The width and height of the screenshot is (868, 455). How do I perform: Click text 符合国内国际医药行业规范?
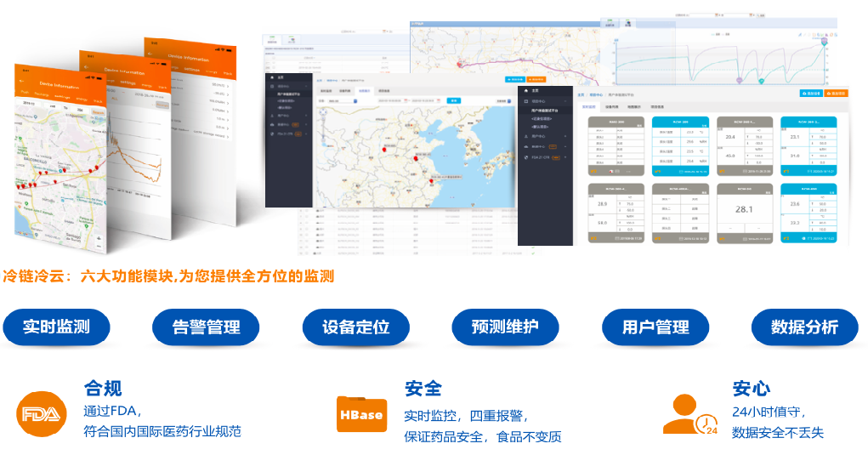[162, 431]
